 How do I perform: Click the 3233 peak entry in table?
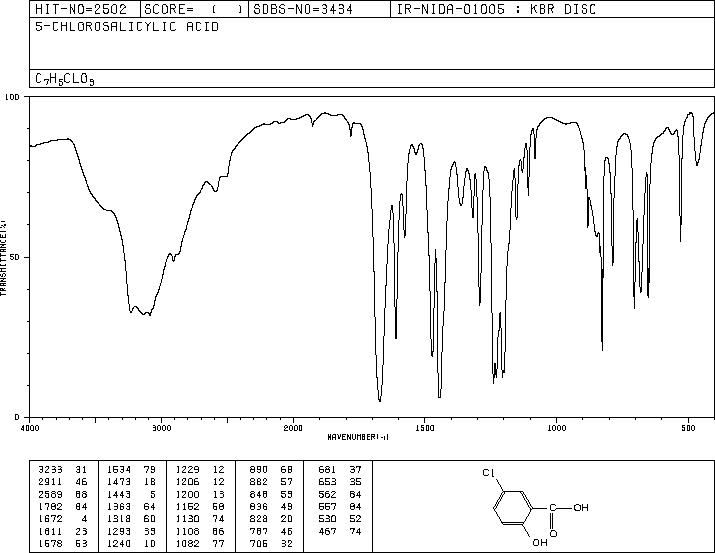(63, 469)
